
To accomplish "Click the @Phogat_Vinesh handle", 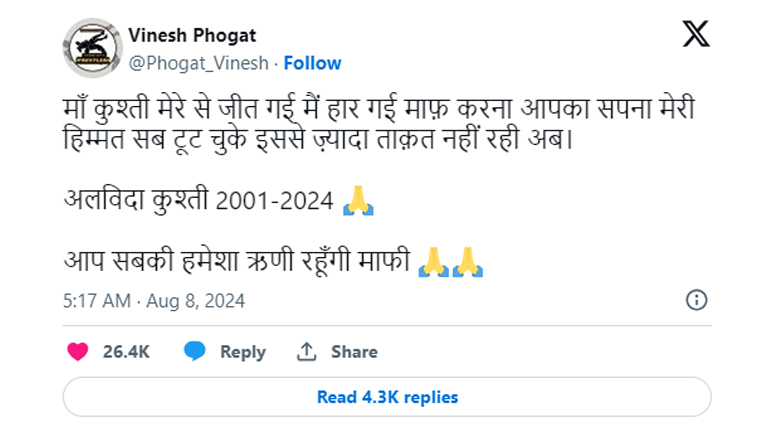I will (198, 63).
